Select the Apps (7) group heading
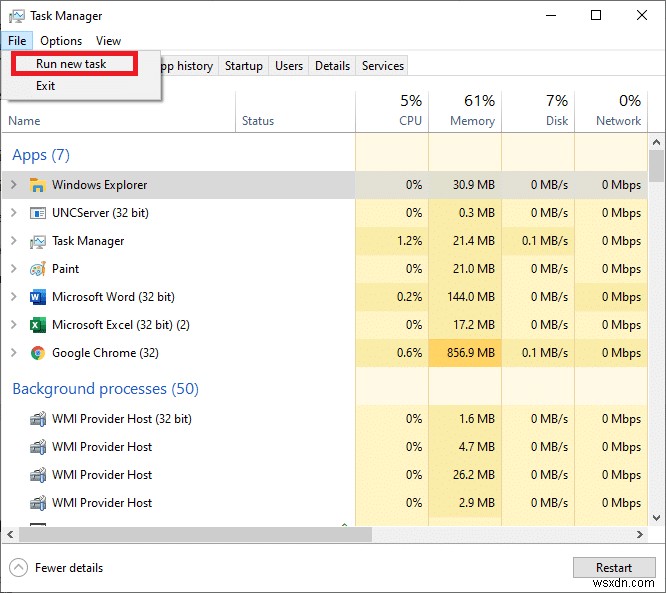666x593 pixels. coord(41,155)
